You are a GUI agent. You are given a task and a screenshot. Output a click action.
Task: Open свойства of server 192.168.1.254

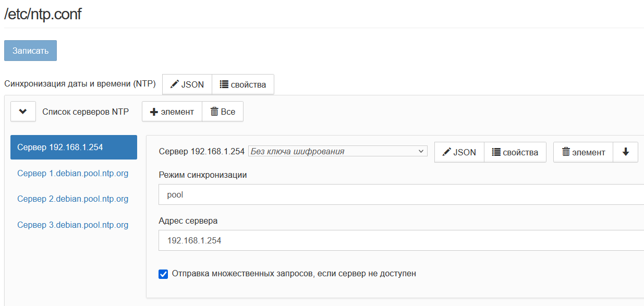(x=515, y=152)
